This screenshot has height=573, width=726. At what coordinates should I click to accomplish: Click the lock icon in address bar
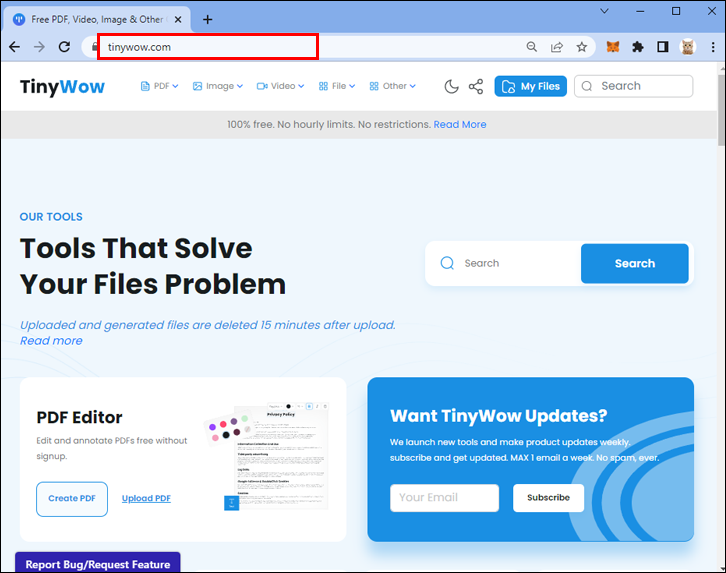(94, 47)
